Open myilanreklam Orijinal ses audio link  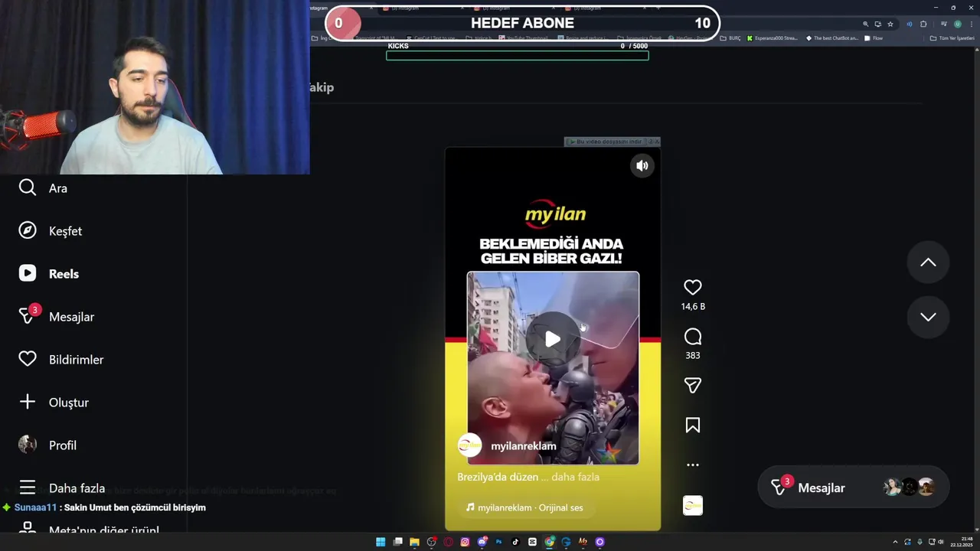pos(524,507)
